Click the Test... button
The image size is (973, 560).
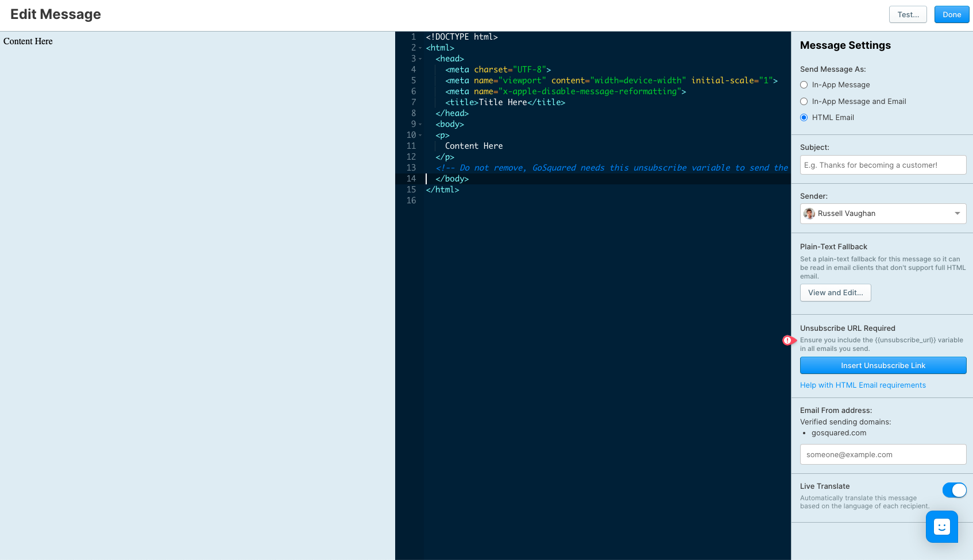tap(908, 14)
